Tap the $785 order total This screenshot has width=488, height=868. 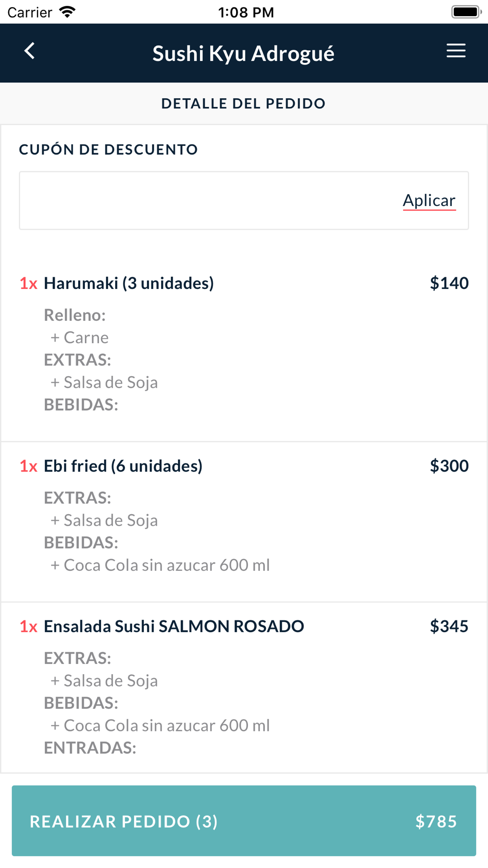pyautogui.click(x=436, y=822)
